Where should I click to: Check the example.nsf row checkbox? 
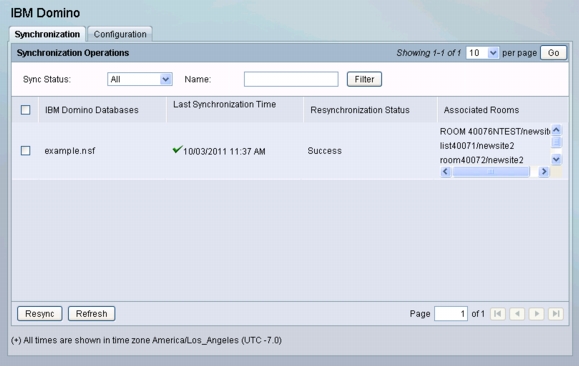[25, 151]
